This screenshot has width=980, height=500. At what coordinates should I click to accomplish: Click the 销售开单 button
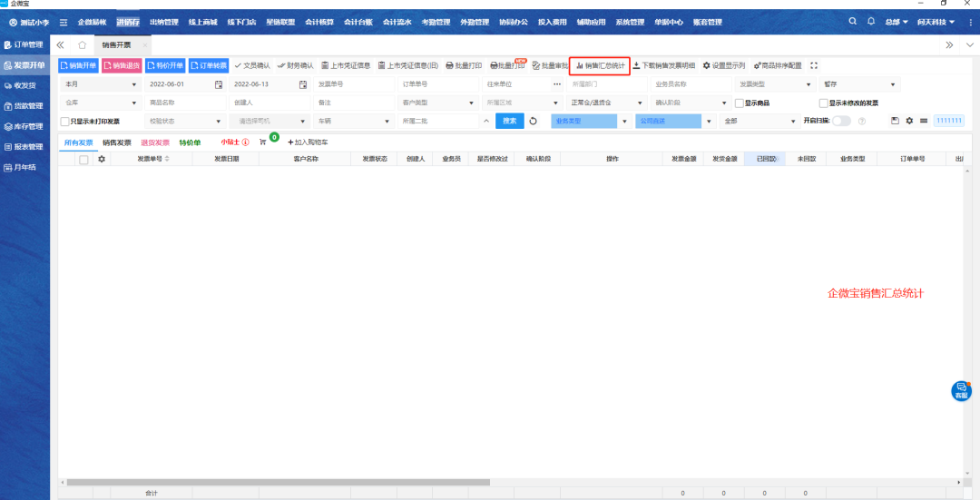click(x=78, y=65)
